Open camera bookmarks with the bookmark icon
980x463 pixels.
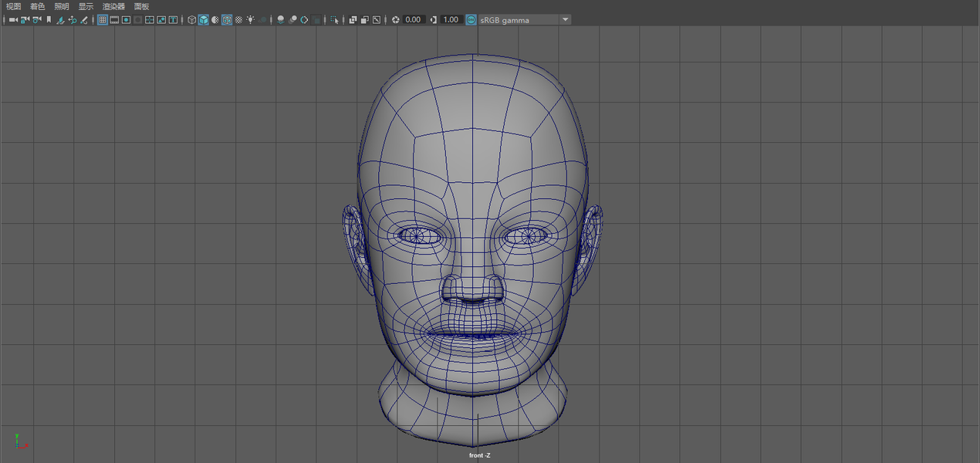pos(49,19)
